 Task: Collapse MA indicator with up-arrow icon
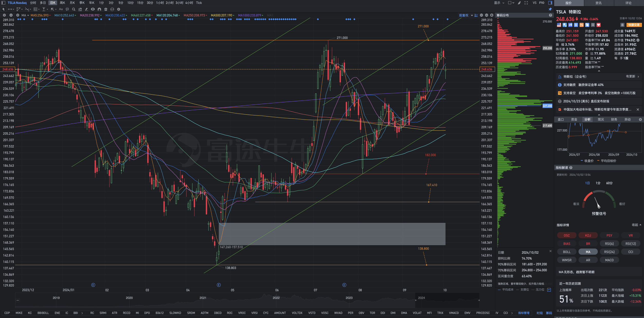point(11,15)
